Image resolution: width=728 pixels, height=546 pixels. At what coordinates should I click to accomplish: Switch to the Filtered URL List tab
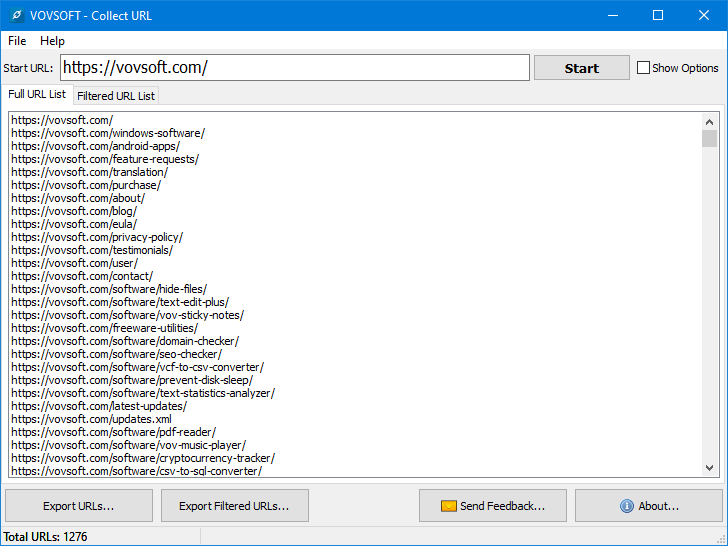(115, 96)
